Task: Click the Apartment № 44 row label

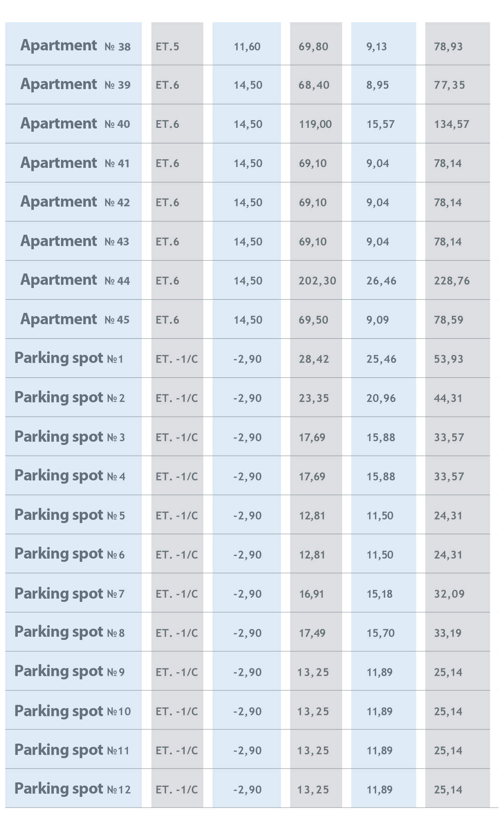Action: pos(75,280)
